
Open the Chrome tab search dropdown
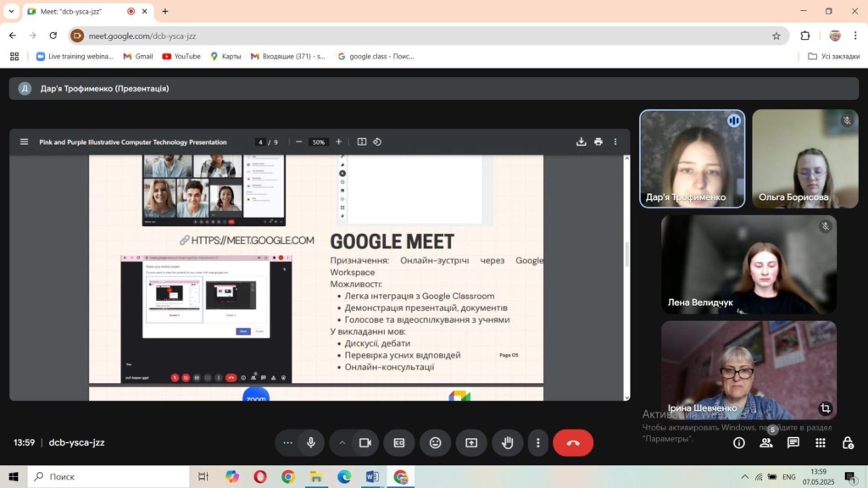(11, 11)
